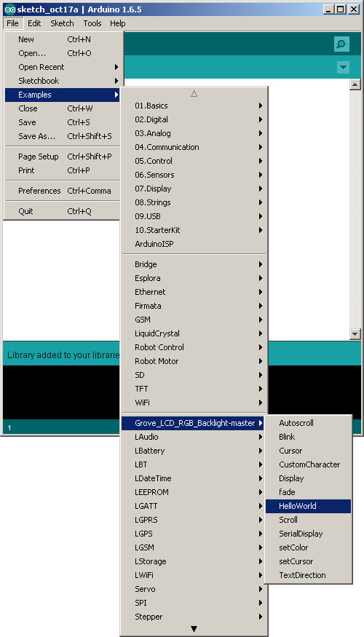The height and width of the screenshot is (637, 364).
Task: Expand Ethernet library examples
Action: point(194,292)
